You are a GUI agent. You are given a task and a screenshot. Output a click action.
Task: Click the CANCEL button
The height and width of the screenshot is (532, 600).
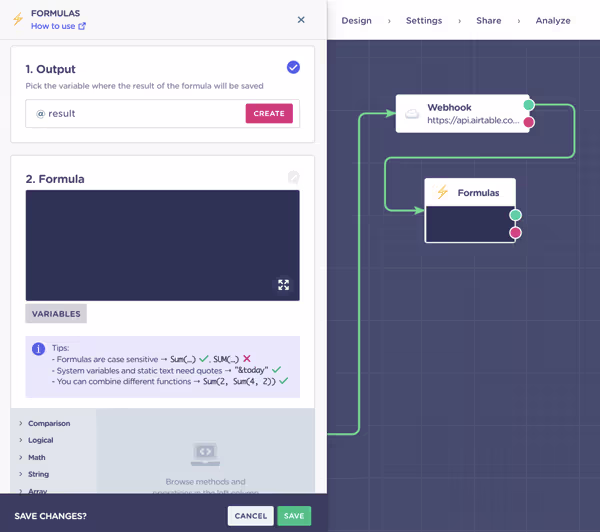pyautogui.click(x=251, y=516)
